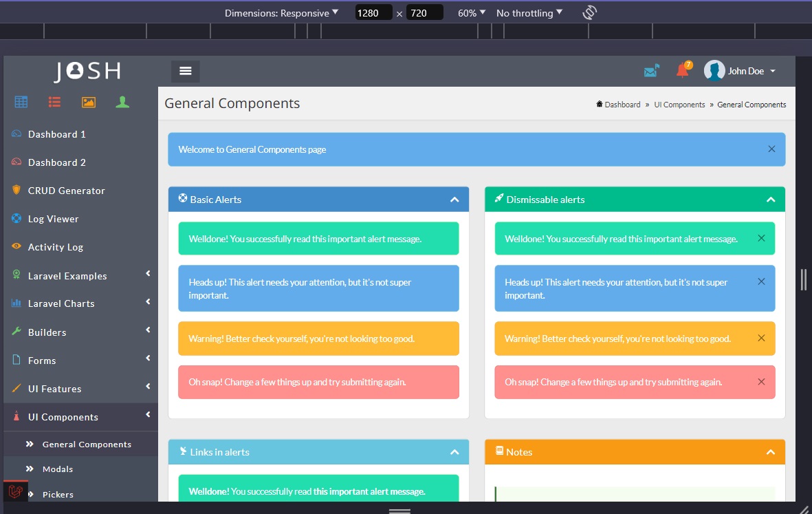The width and height of the screenshot is (812, 514).
Task: Click the green user icon in the sidebar
Action: pyautogui.click(x=122, y=101)
